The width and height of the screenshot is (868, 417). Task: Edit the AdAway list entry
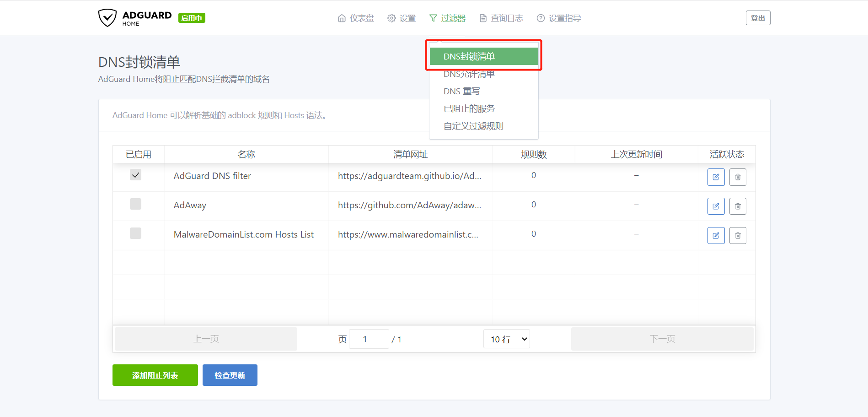tap(716, 206)
